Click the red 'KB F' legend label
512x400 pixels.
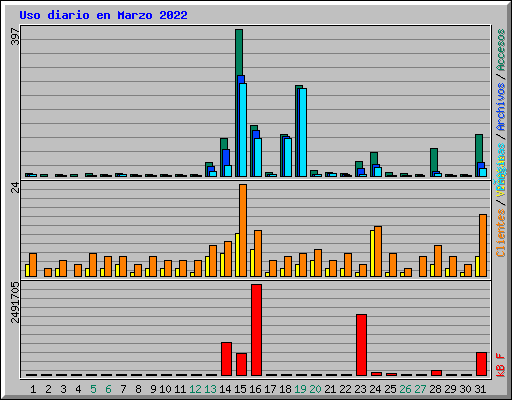(x=501, y=365)
